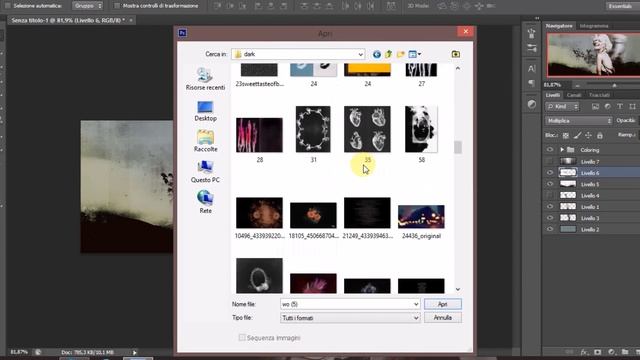Filter layers by pixel type
The width and height of the screenshot is (640, 360).
coord(595,107)
